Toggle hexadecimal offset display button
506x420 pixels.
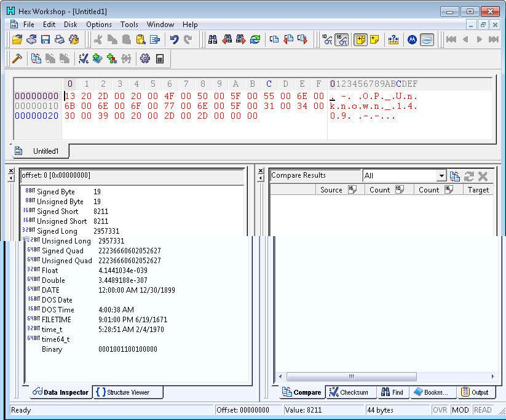342,39
